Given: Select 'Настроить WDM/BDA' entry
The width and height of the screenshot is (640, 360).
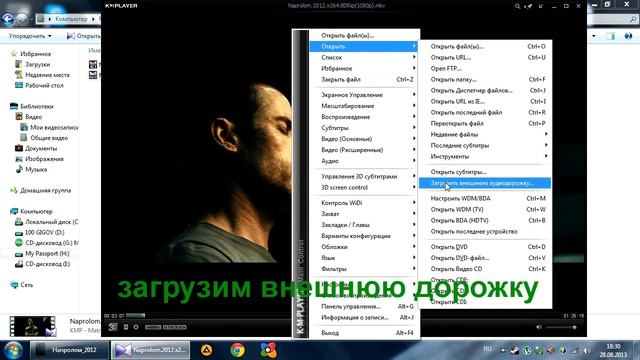Looking at the screenshot, I should 485,198.
